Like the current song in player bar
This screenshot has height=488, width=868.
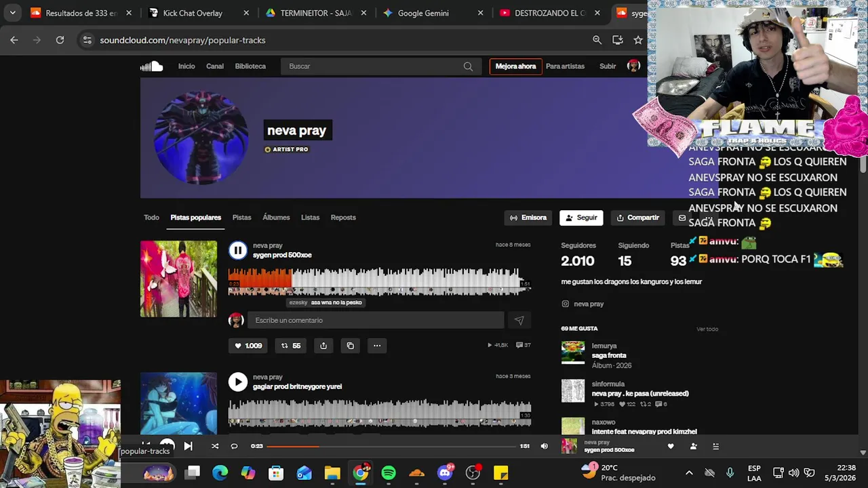point(671,446)
